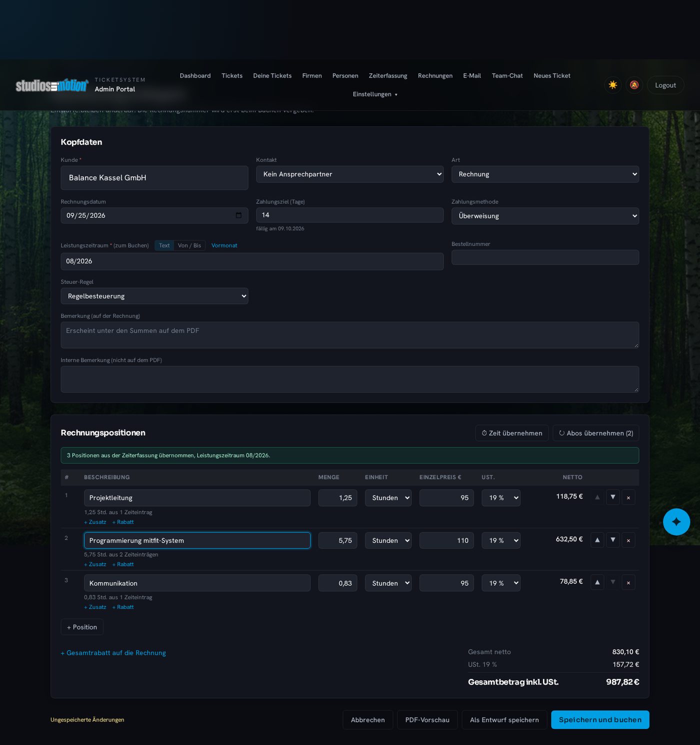700x745 pixels.
Task: Click the Logout button
Action: click(x=665, y=85)
